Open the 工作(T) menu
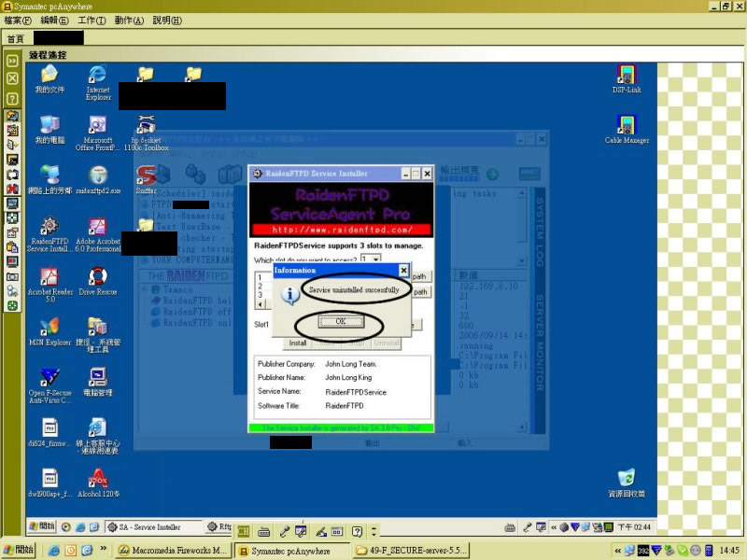 click(x=92, y=21)
